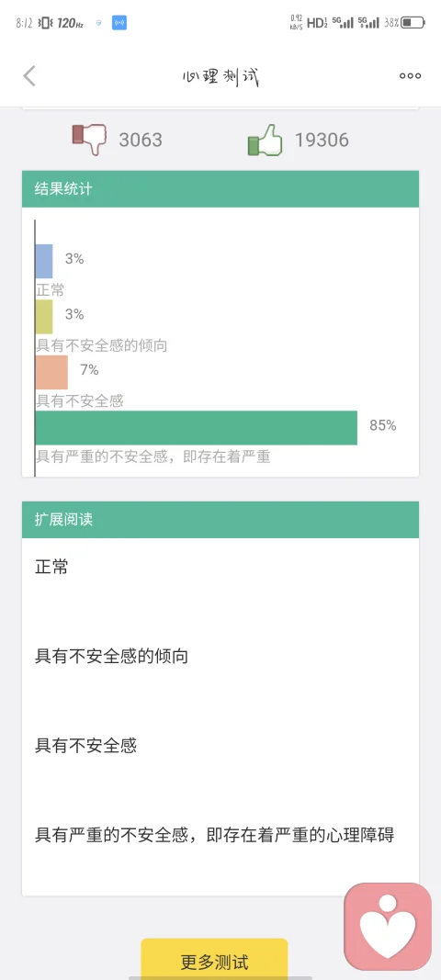This screenshot has width=441, height=980.
Task: Click the 更多测试 yellow button
Action: [x=214, y=960]
